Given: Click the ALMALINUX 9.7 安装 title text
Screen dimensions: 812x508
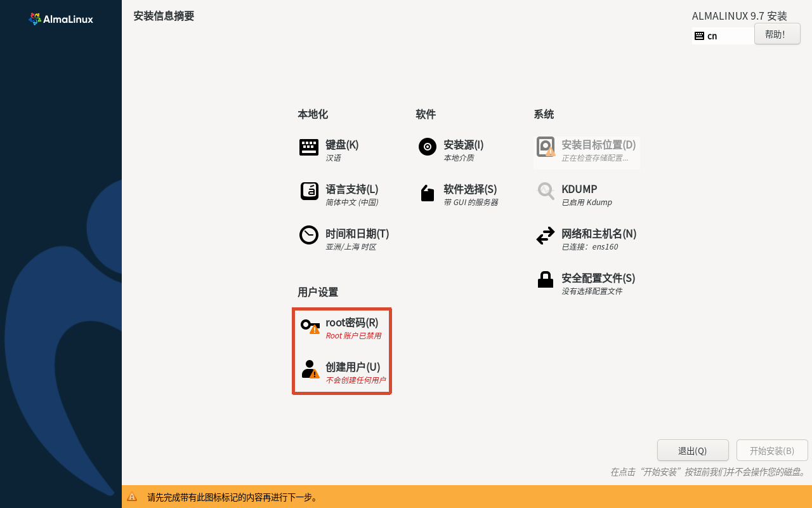Looking at the screenshot, I should click(x=740, y=16).
